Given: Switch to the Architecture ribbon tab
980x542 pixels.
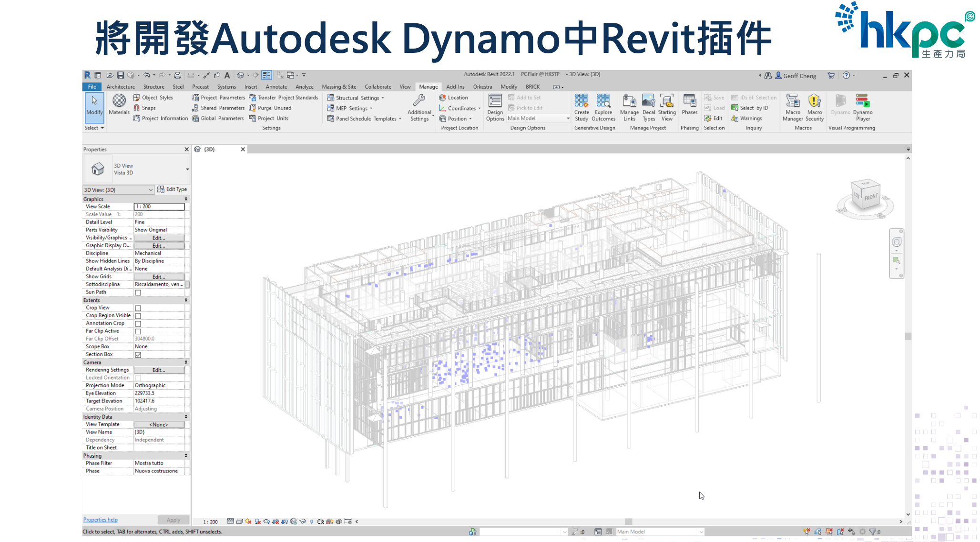Looking at the screenshot, I should (x=121, y=87).
